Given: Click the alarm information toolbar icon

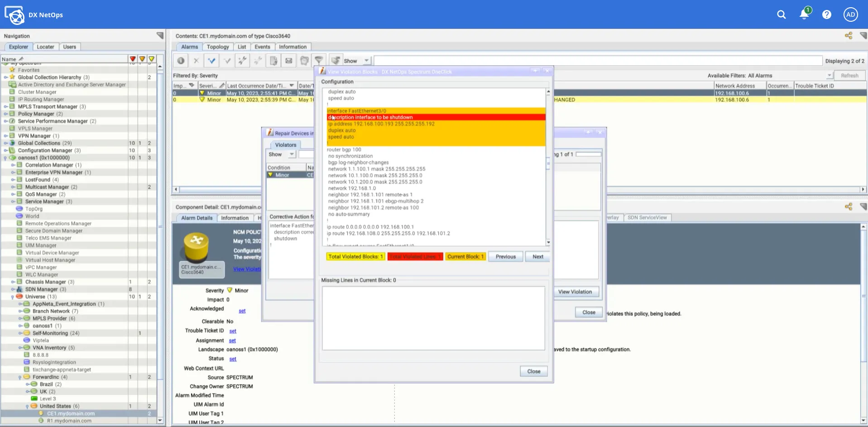Looking at the screenshot, I should point(181,61).
